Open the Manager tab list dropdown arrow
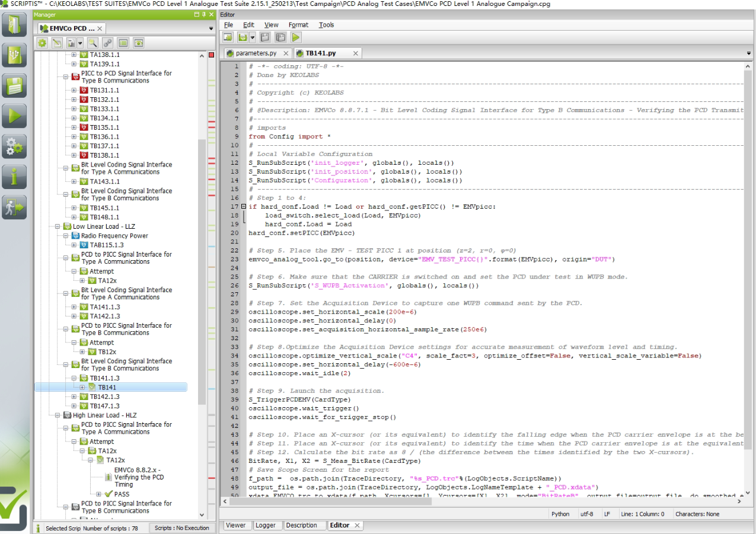 [211, 28]
